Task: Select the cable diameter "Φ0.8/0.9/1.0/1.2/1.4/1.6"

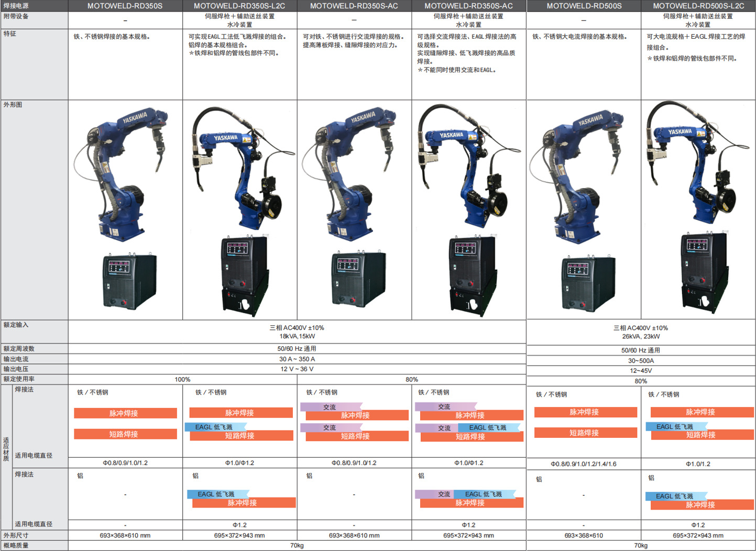Action: (584, 464)
